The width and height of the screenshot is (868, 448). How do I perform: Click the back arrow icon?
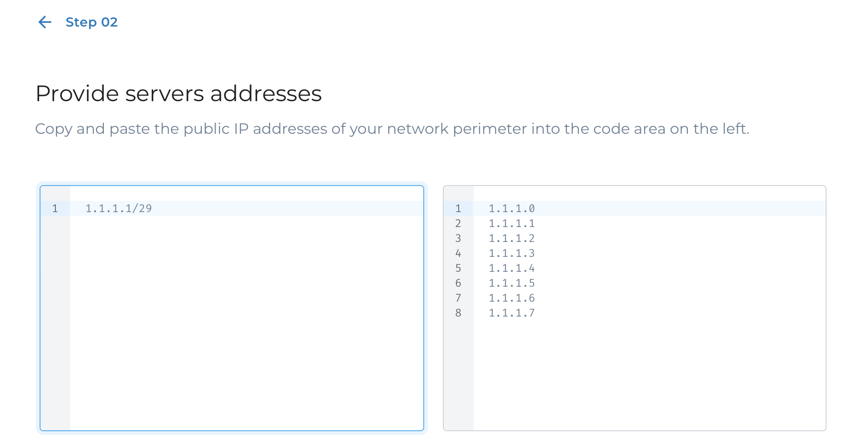coord(45,22)
